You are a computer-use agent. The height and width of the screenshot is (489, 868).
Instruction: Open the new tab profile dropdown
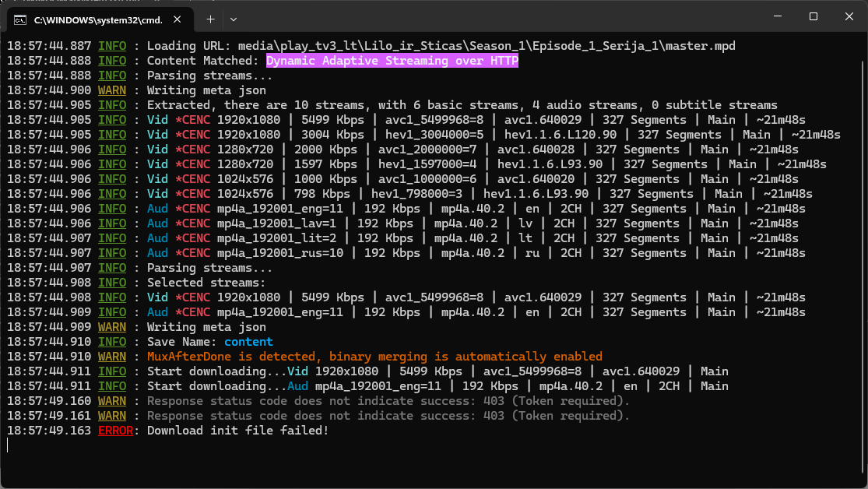point(234,19)
